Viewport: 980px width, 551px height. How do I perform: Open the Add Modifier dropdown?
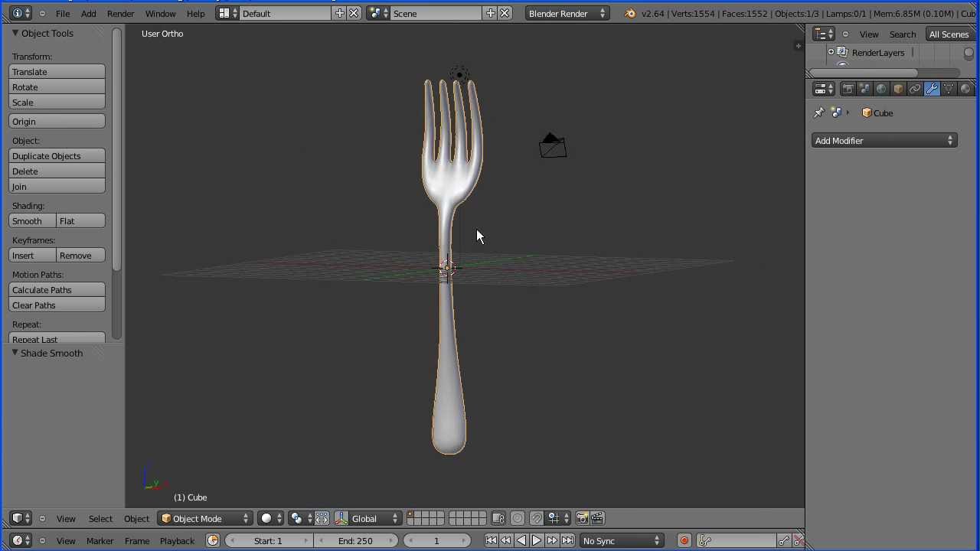[x=884, y=141]
